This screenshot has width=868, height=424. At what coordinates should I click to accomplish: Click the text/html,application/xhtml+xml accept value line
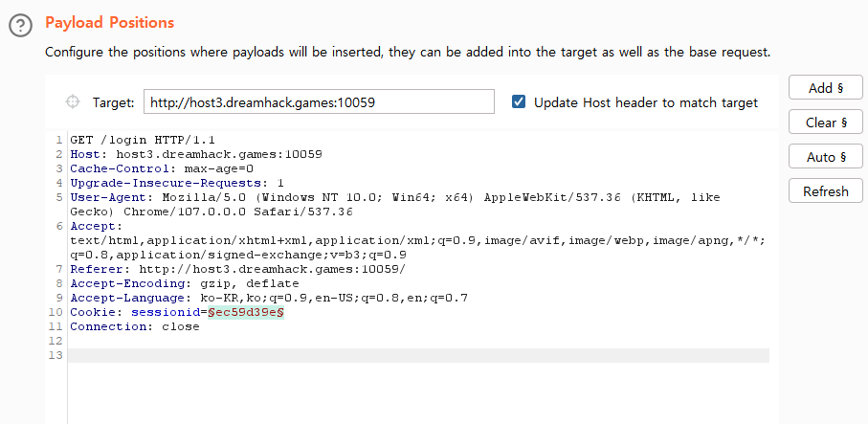click(418, 241)
